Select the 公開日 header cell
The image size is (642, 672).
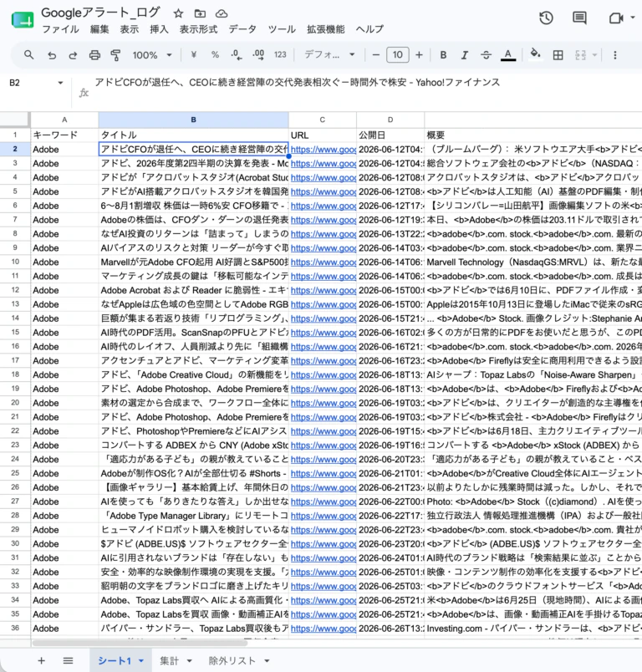390,135
